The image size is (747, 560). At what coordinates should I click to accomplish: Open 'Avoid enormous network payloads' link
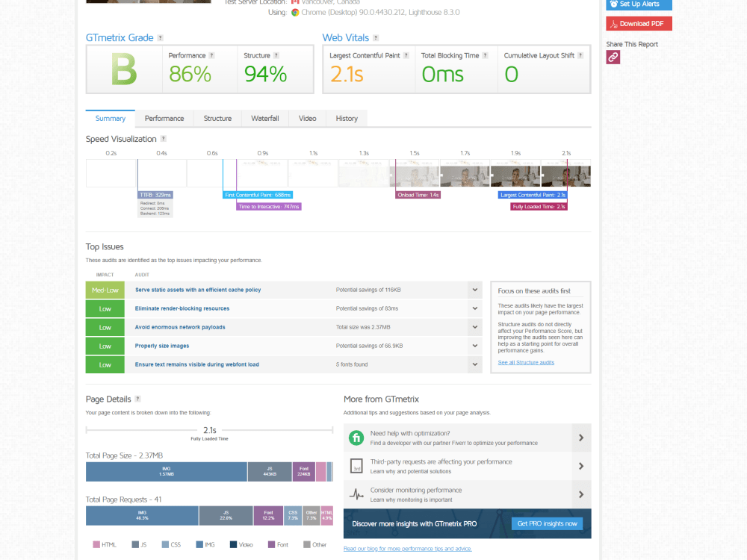tap(180, 327)
